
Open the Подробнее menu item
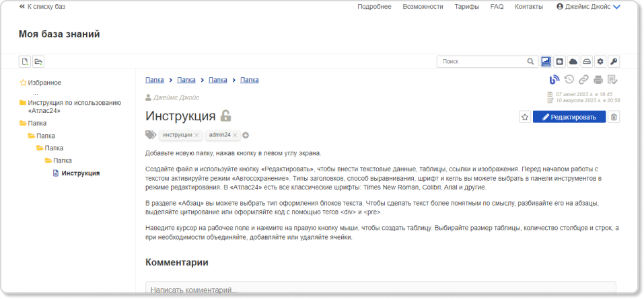click(x=374, y=7)
